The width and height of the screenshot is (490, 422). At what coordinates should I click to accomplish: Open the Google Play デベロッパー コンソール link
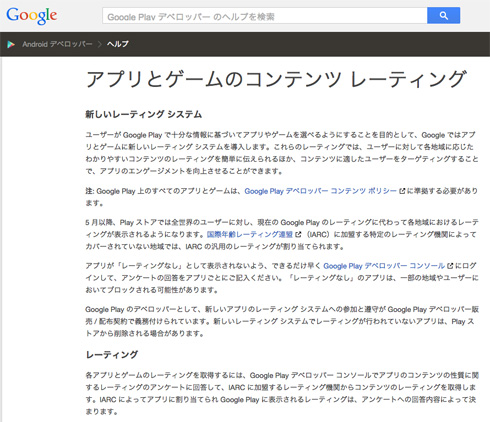tap(384, 266)
